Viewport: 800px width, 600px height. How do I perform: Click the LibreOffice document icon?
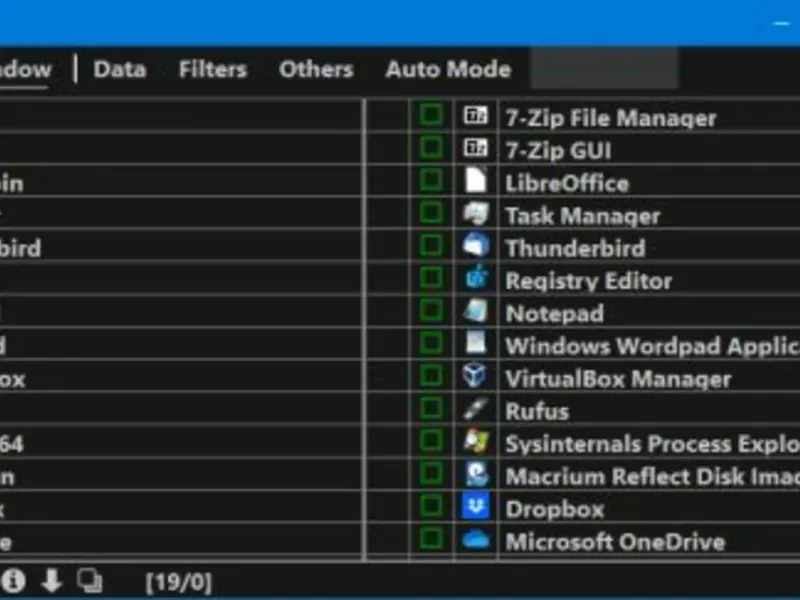pos(476,180)
